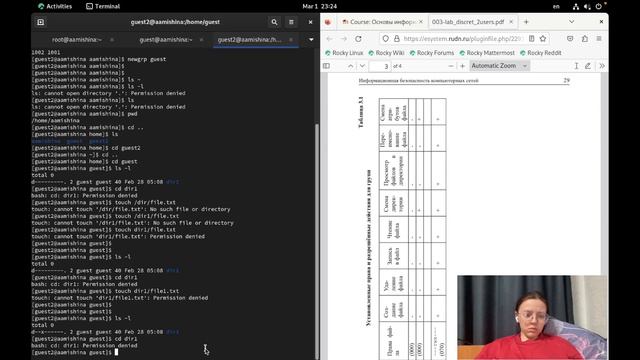The image size is (640, 360).
Task: Zoom in the PDF with plus button
Action: pyautogui.click(x=462, y=66)
